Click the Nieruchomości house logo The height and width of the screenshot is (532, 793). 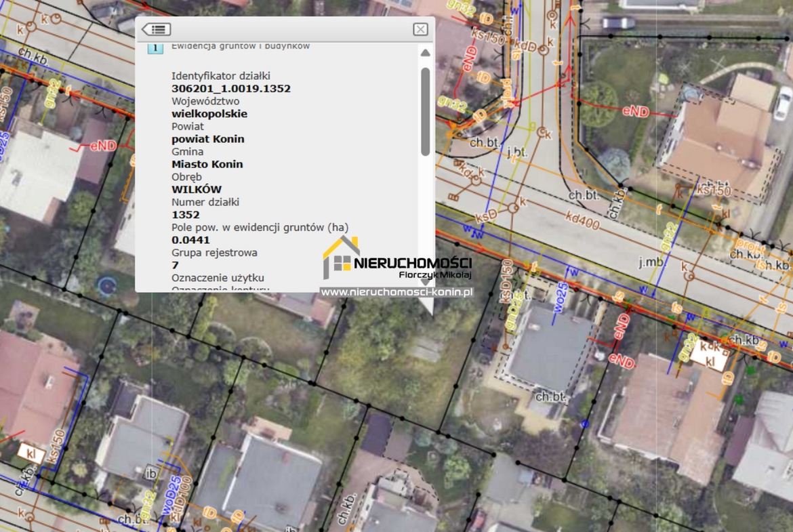341,258
